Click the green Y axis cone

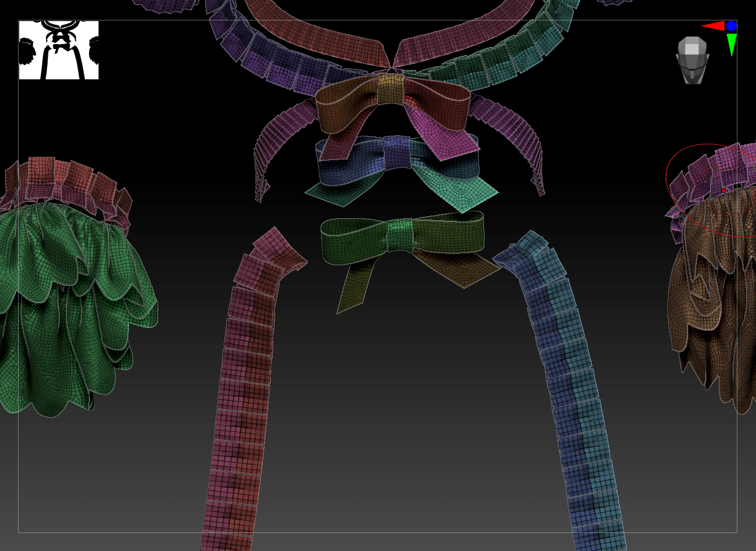pyautogui.click(x=731, y=44)
